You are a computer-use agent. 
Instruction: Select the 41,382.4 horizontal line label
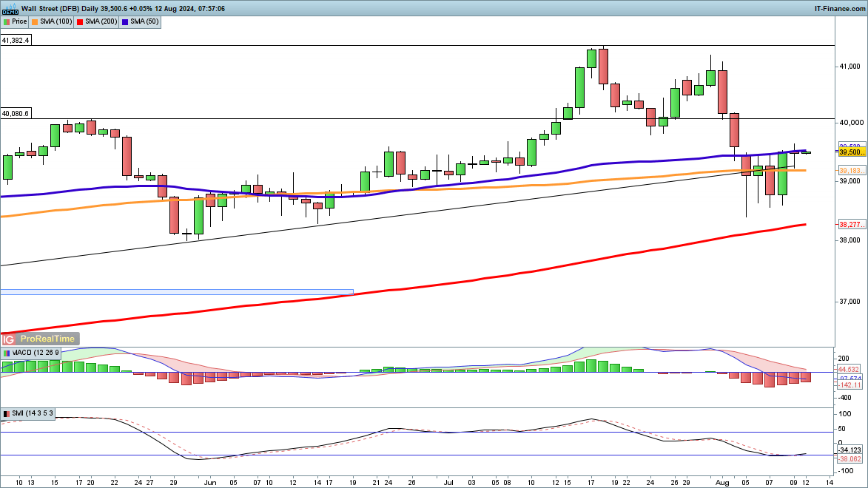16,41
